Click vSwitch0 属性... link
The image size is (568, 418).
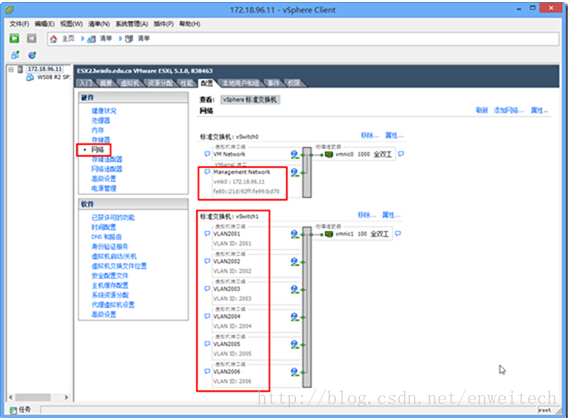[394, 136]
